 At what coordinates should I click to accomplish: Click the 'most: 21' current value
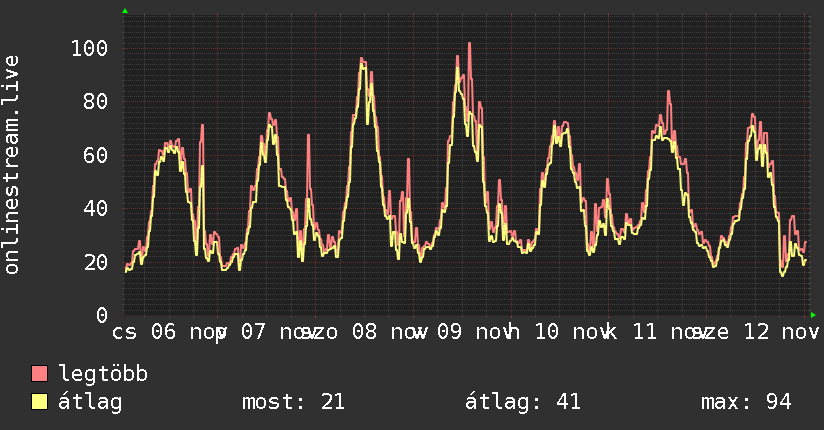[293, 402]
